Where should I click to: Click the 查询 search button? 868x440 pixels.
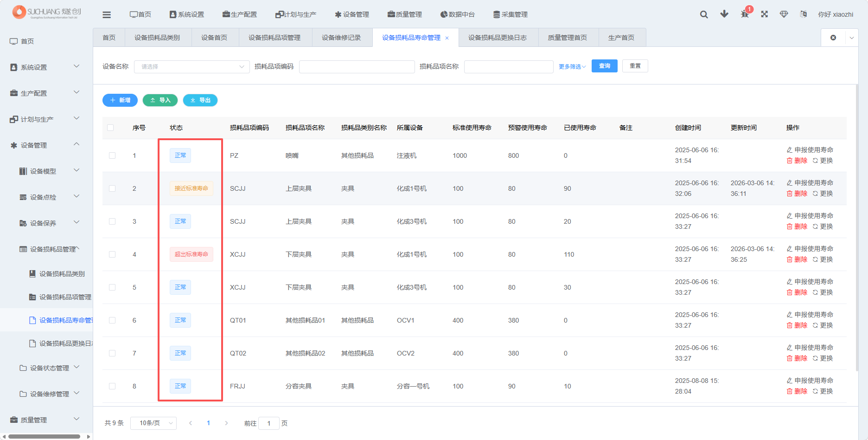pos(605,66)
